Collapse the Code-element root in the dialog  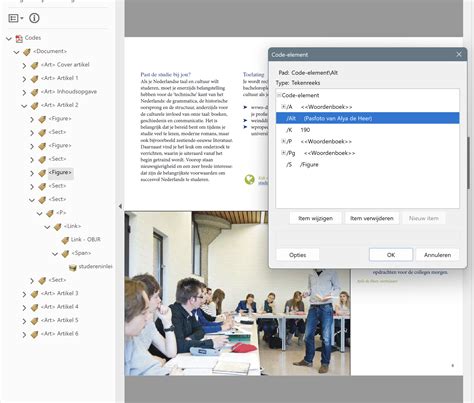[x=279, y=95]
